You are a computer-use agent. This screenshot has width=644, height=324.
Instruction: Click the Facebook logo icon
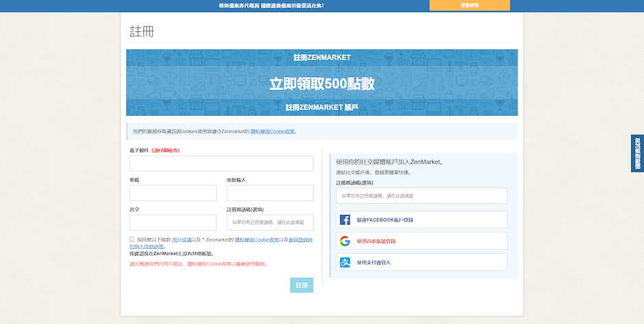tap(345, 220)
